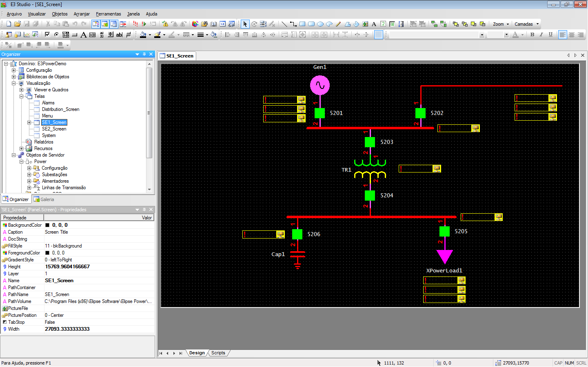Toggle the grid display button
This screenshot has width=588, height=367.
[378, 35]
